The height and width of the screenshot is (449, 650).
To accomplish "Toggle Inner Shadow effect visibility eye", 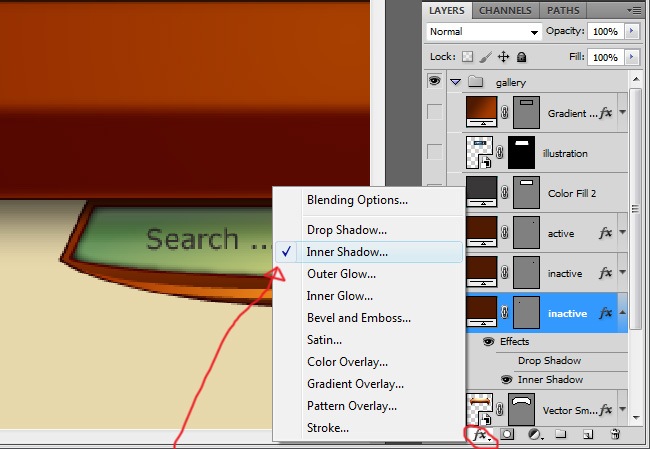I will tap(506, 379).
